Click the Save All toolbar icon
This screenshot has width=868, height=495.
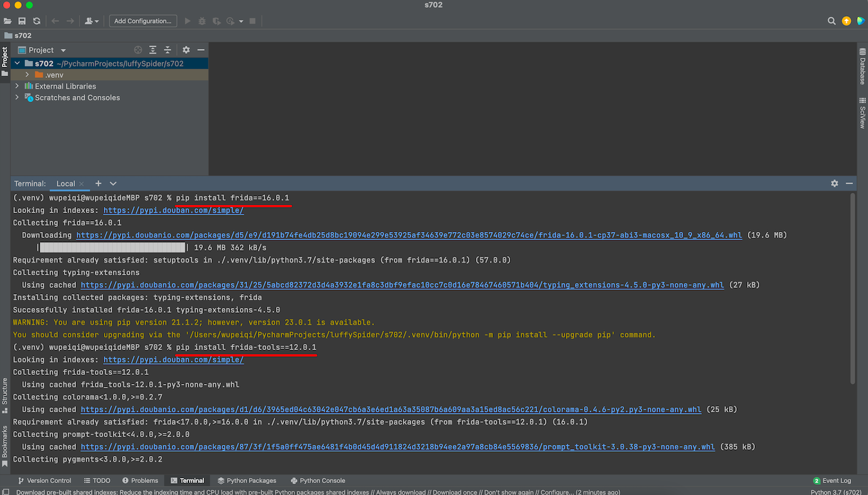[x=22, y=21]
